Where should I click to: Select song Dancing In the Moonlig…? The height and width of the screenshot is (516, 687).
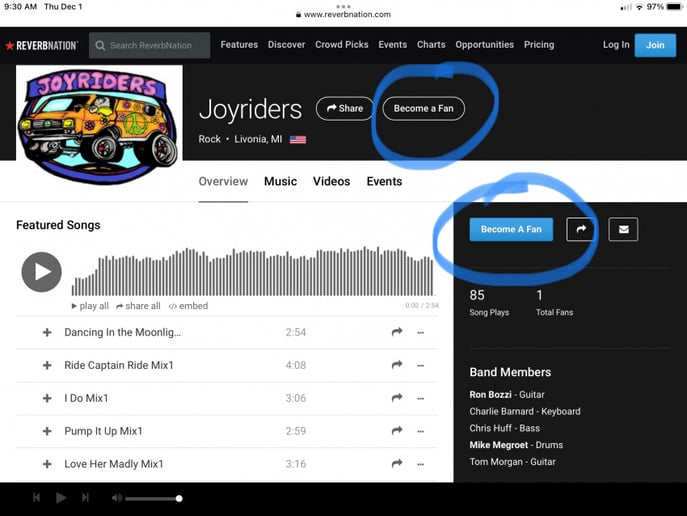[x=122, y=332]
